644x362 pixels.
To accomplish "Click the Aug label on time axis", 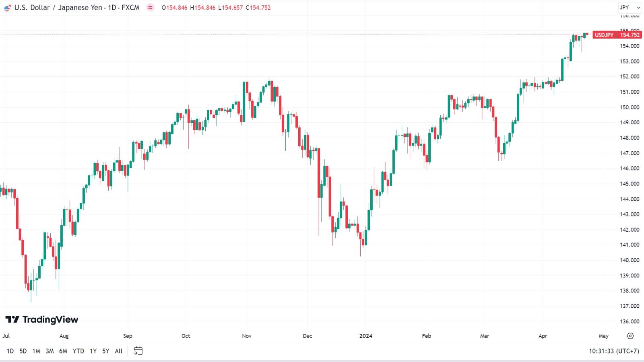I will click(x=64, y=336).
